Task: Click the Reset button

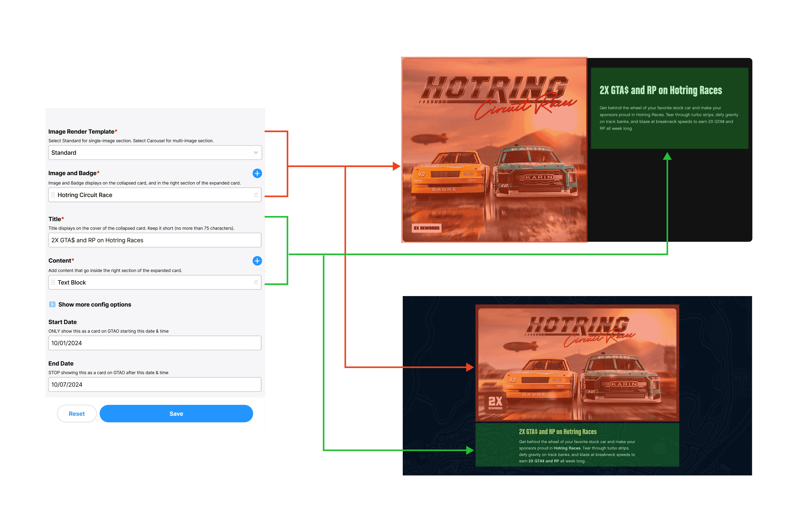Action: [x=77, y=414]
